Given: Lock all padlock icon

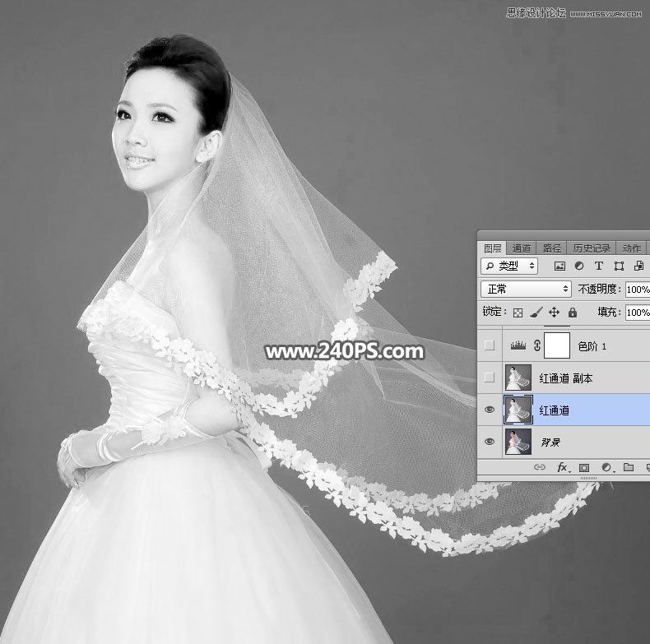Looking at the screenshot, I should (573, 312).
